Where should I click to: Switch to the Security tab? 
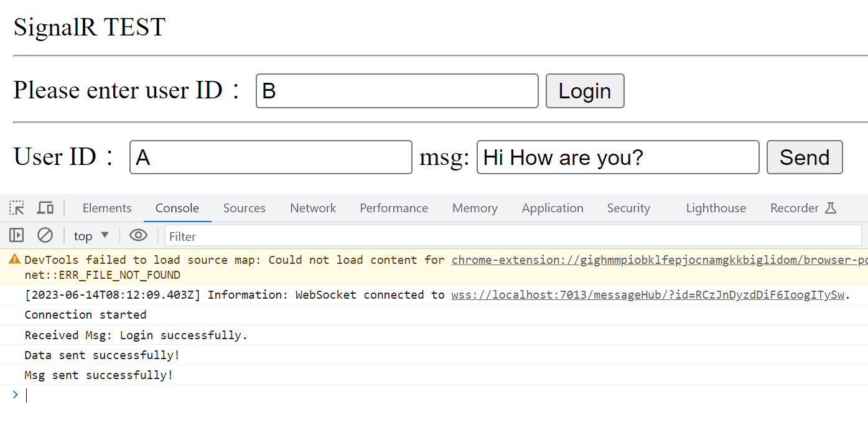[x=628, y=208]
